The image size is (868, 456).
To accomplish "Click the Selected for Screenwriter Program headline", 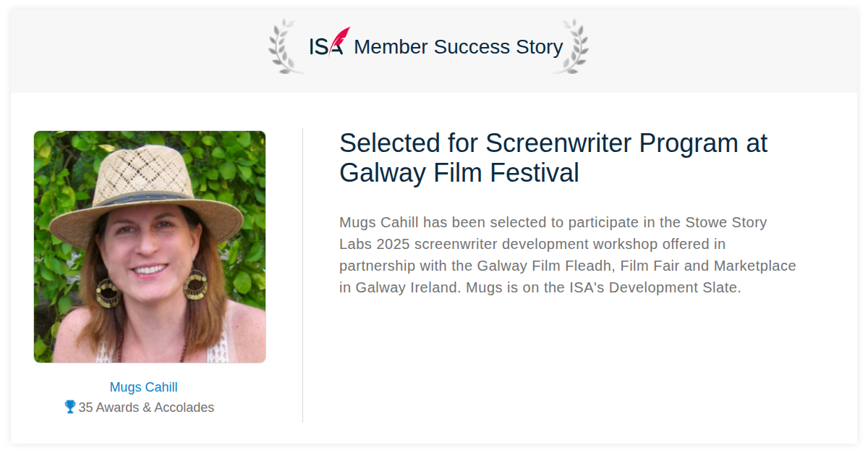I will (x=553, y=143).
